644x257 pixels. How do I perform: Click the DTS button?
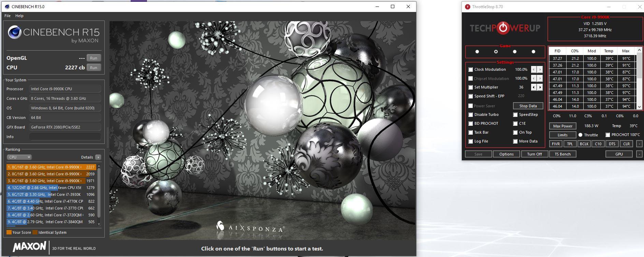(612, 144)
